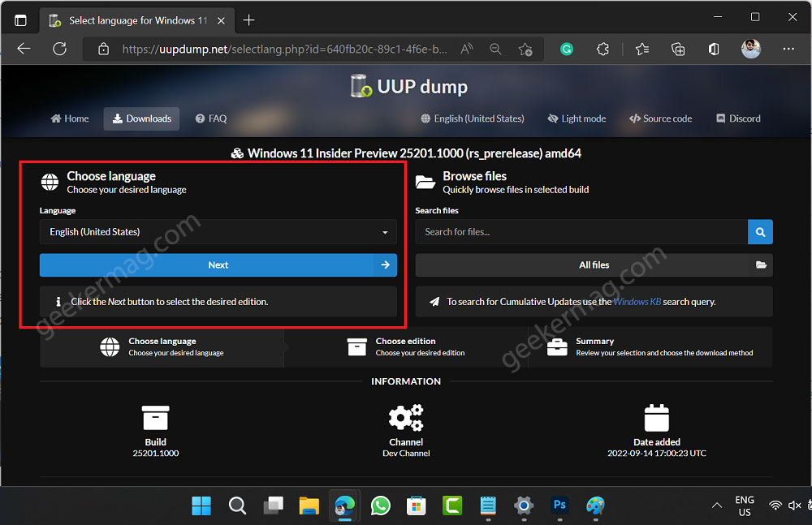Open Edge Settings and more menu

coord(788,49)
